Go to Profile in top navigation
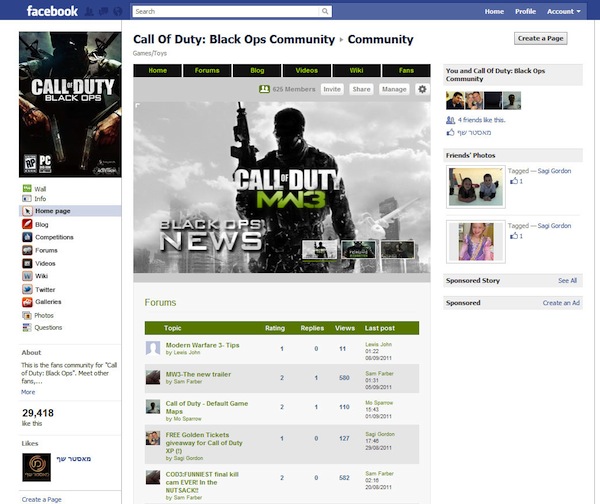The height and width of the screenshot is (504, 600). (x=525, y=11)
